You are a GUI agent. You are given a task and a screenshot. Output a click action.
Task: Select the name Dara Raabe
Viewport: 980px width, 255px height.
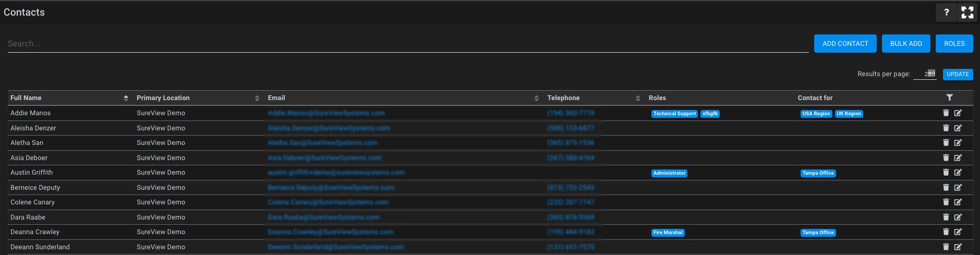(x=28, y=217)
